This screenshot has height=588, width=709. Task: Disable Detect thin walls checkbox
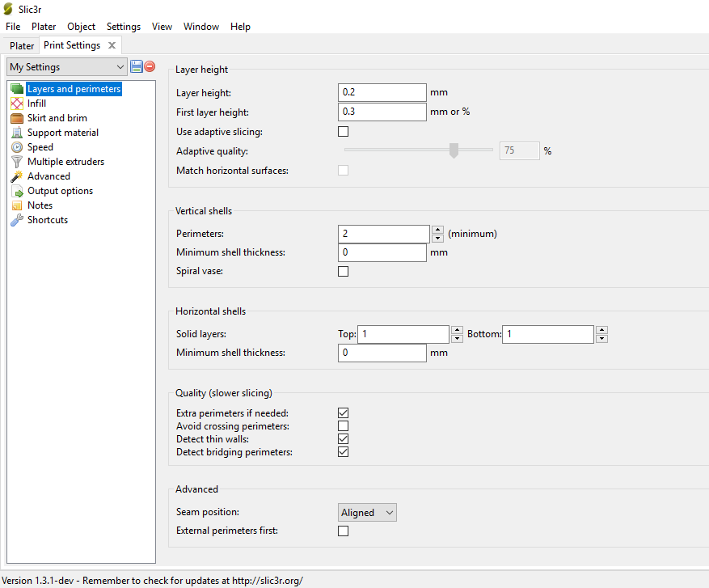click(x=344, y=439)
